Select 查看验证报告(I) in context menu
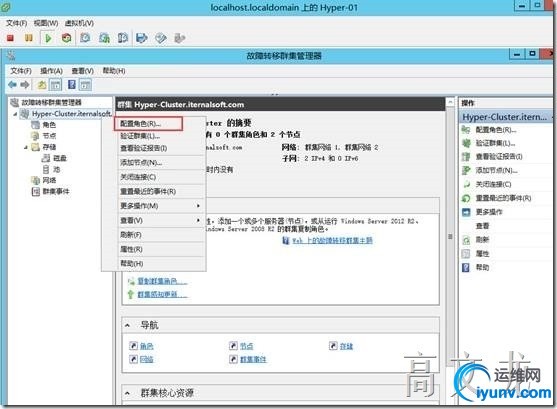Viewport: 557px width, 409px height. coord(144,148)
